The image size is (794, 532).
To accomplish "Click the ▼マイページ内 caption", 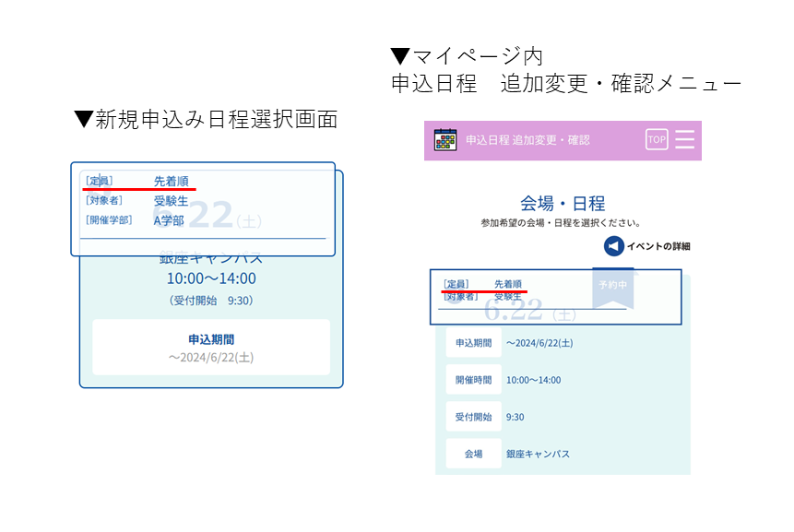I will pyautogui.click(x=467, y=55).
